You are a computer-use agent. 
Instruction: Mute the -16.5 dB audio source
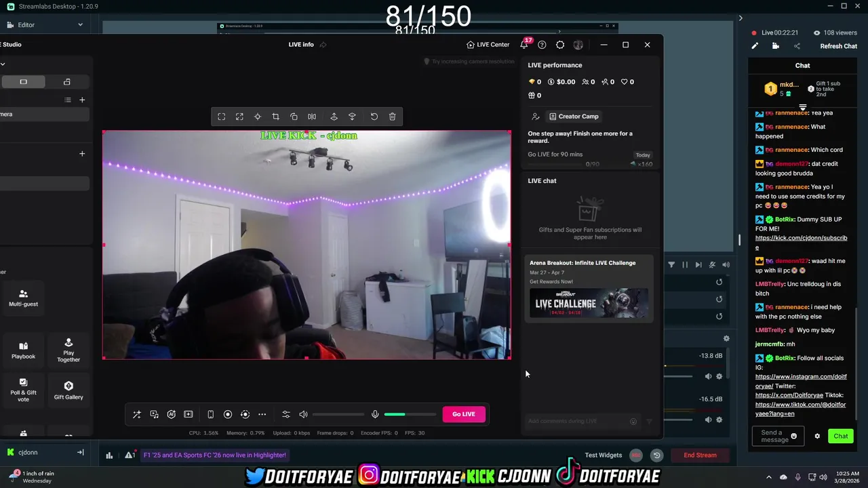(708, 420)
